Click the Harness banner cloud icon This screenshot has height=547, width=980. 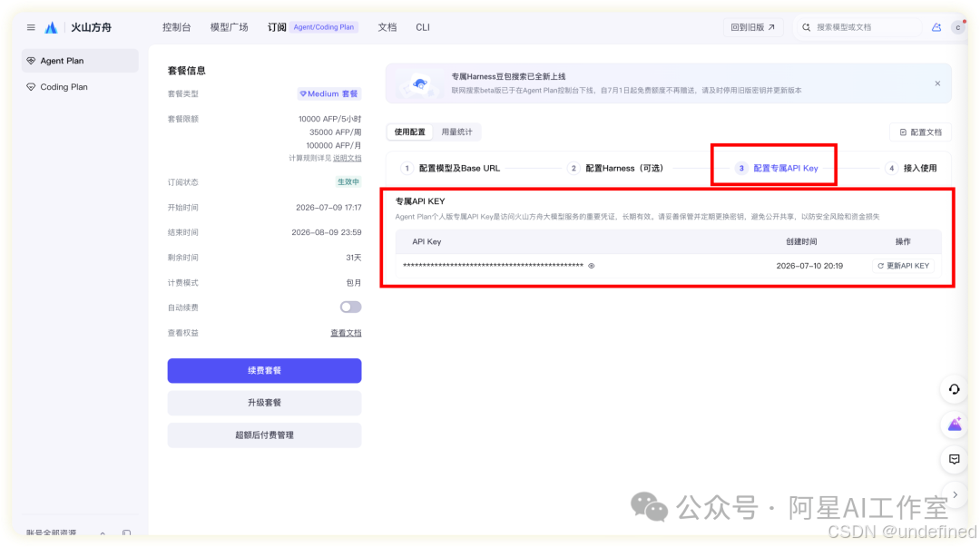coord(420,83)
